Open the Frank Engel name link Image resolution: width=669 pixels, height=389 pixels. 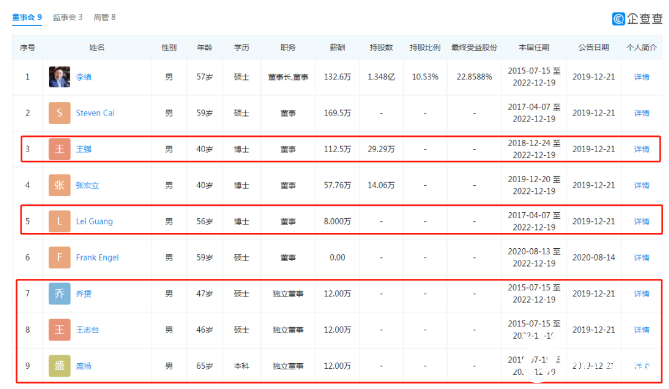click(97, 258)
